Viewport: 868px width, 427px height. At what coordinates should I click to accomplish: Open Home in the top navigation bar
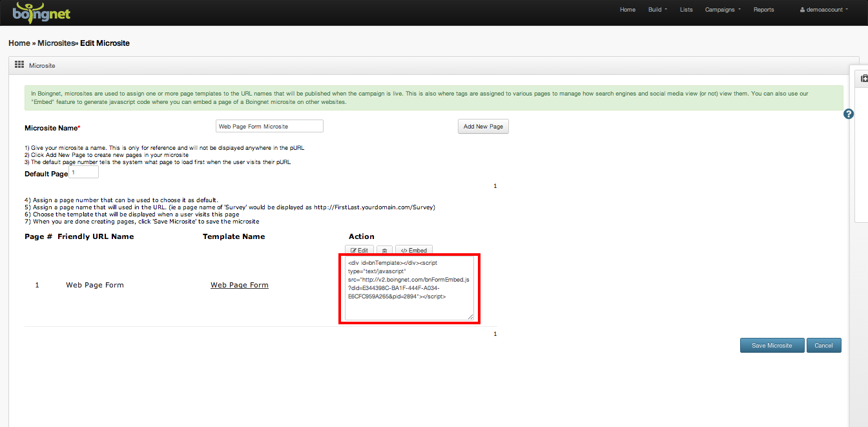[628, 10]
